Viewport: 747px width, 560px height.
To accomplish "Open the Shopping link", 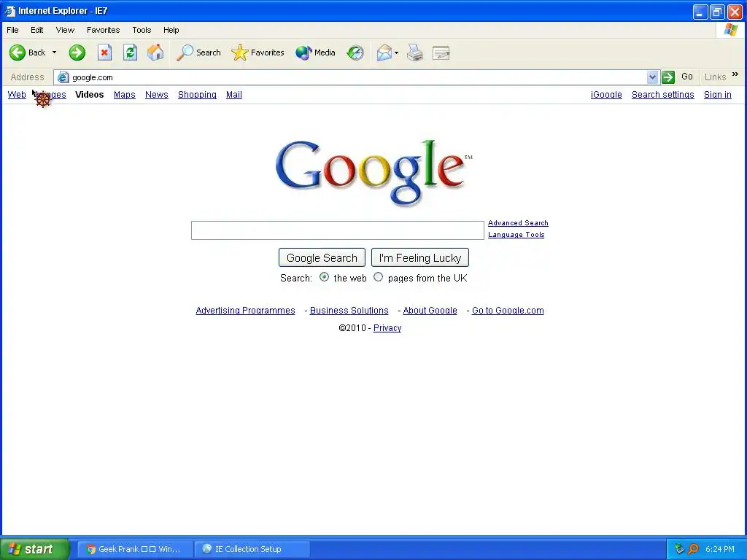I will coord(197,95).
